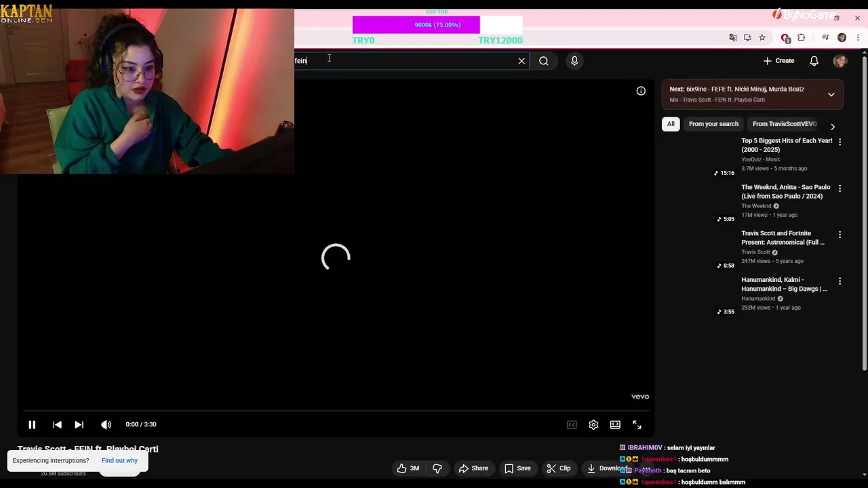The height and width of the screenshot is (488, 868).
Task: Like the video (3M likes)
Action: pyautogui.click(x=408, y=468)
